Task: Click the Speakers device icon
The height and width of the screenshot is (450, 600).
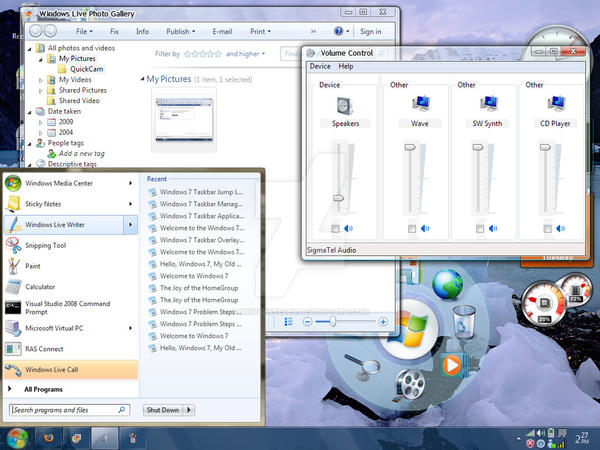Action: pyautogui.click(x=345, y=106)
